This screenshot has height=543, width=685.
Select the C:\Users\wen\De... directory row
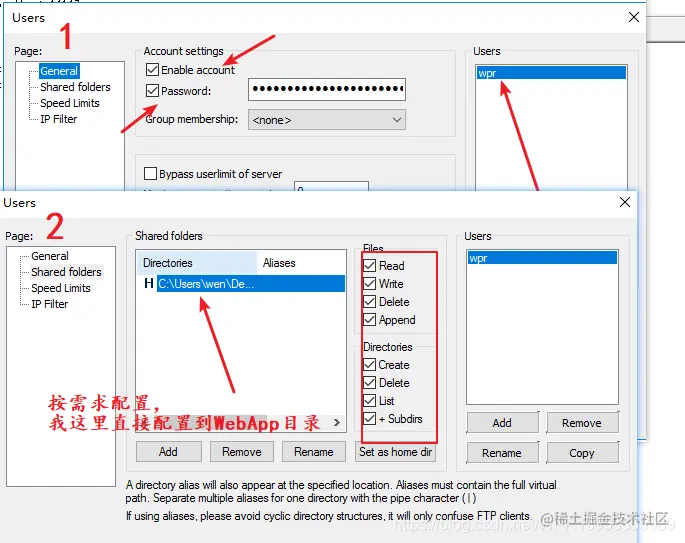pos(250,284)
